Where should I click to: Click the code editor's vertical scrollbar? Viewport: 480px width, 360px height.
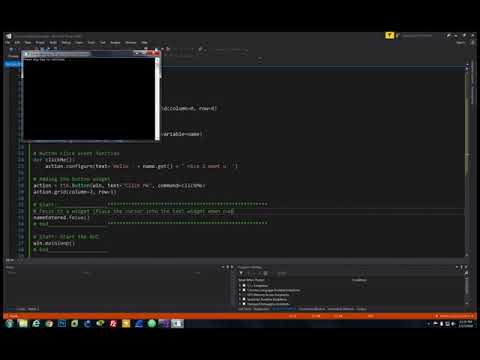coord(467,162)
